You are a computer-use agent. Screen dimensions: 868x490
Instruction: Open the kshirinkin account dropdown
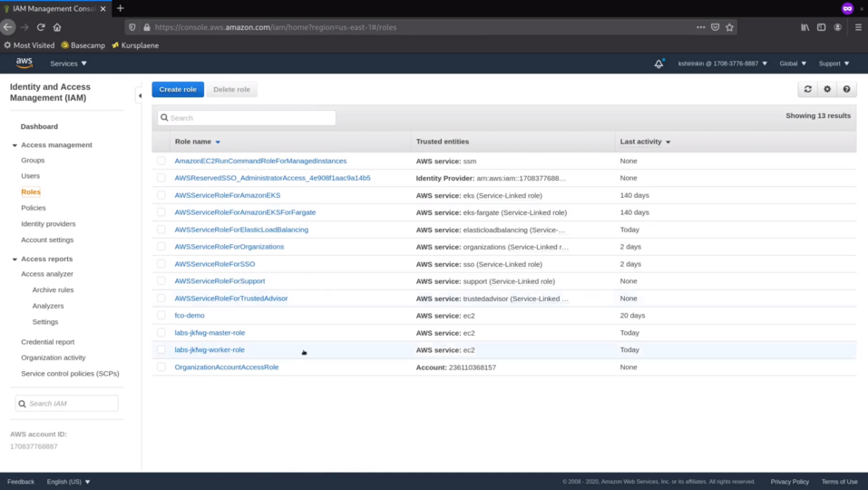[722, 64]
